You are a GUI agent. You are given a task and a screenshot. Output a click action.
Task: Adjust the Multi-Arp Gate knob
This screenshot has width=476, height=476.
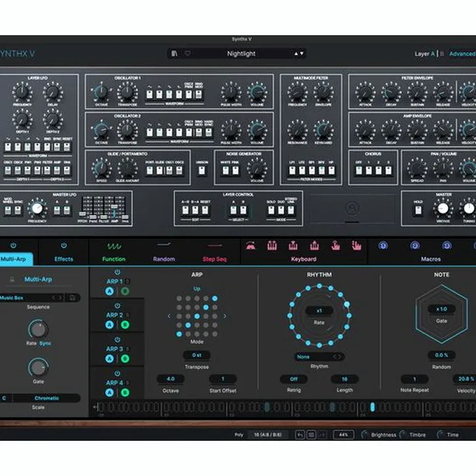point(38,368)
